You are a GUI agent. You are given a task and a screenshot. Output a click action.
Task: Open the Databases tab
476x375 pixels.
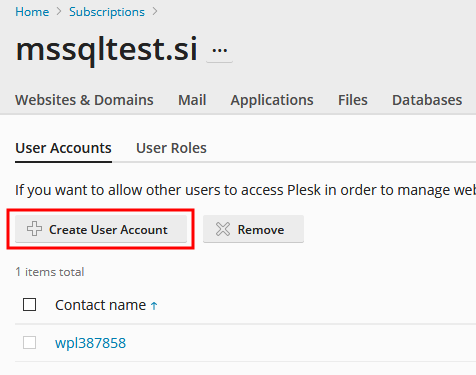[x=427, y=100]
